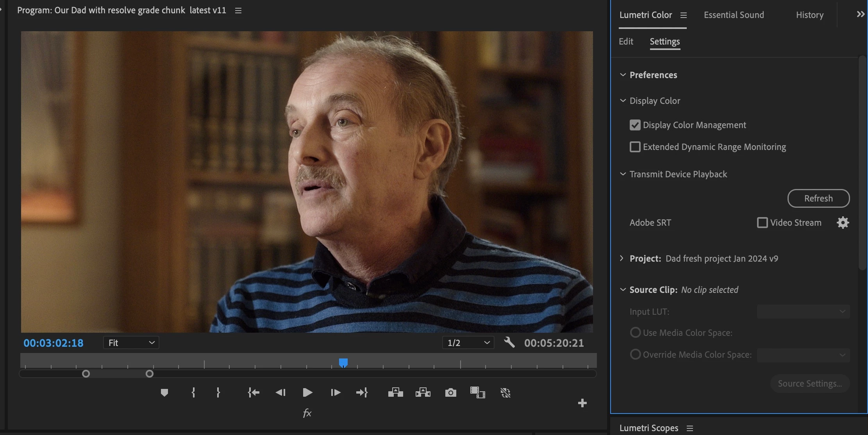The image size is (868, 435).
Task: Open the Button Editor plus icon
Action: pos(582,403)
